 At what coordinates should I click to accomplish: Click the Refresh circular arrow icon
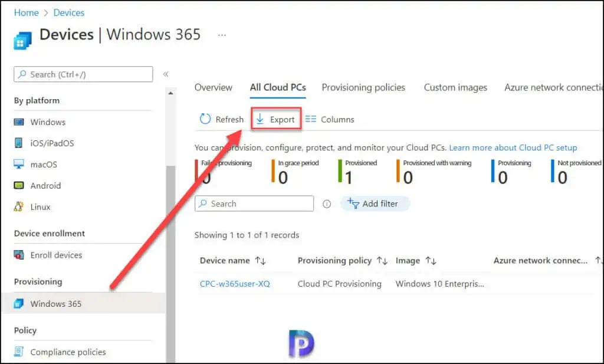pyautogui.click(x=205, y=119)
